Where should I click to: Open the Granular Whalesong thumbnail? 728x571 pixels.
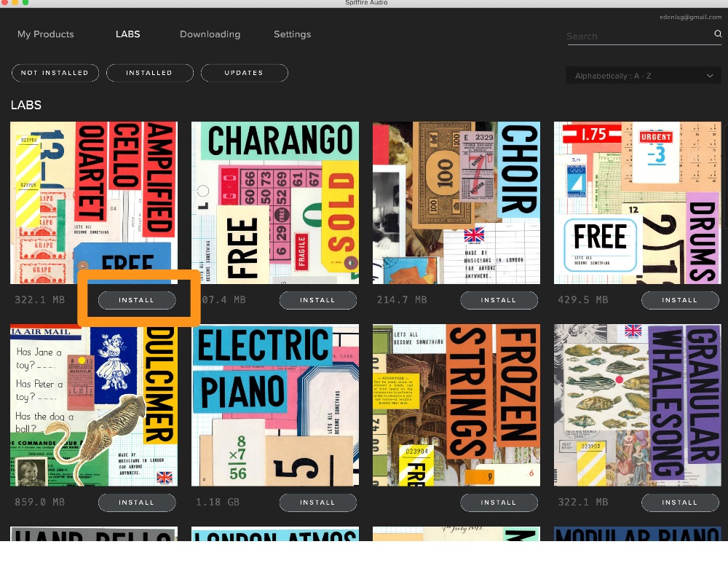click(x=637, y=405)
